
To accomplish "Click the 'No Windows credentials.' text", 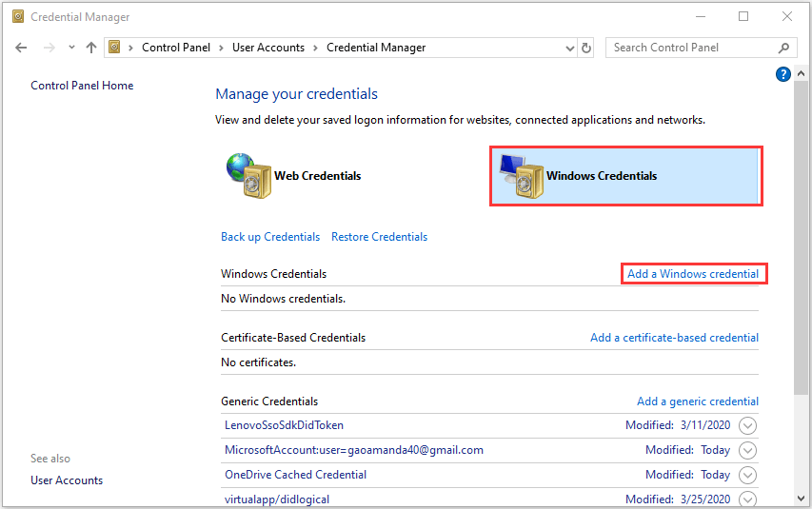I will (x=283, y=299).
